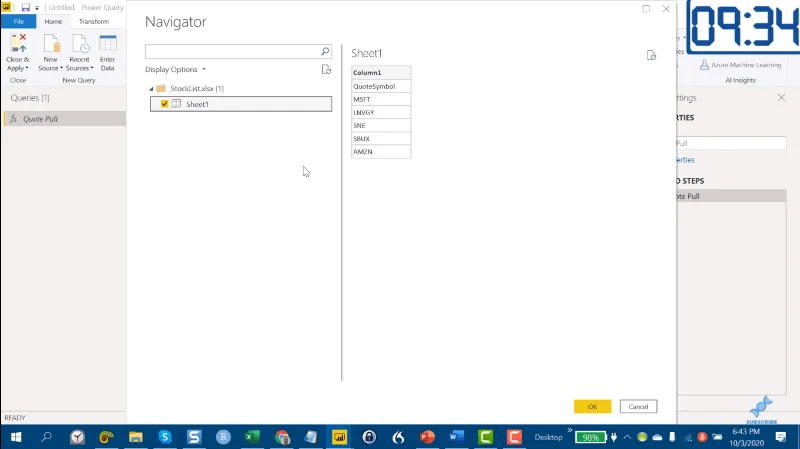Screen dimensions: 800x449
Task: Open quick access toolbar customize arrow
Action: [x=37, y=8]
